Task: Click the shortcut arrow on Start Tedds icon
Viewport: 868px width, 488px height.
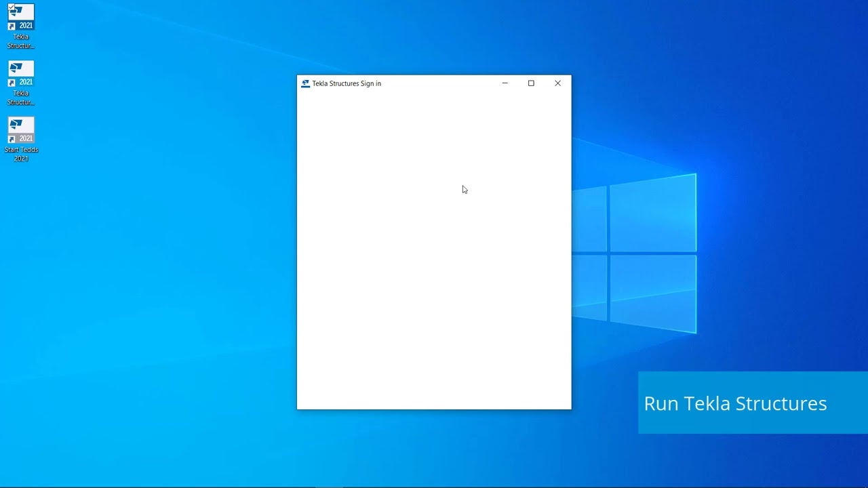Action: (12, 139)
